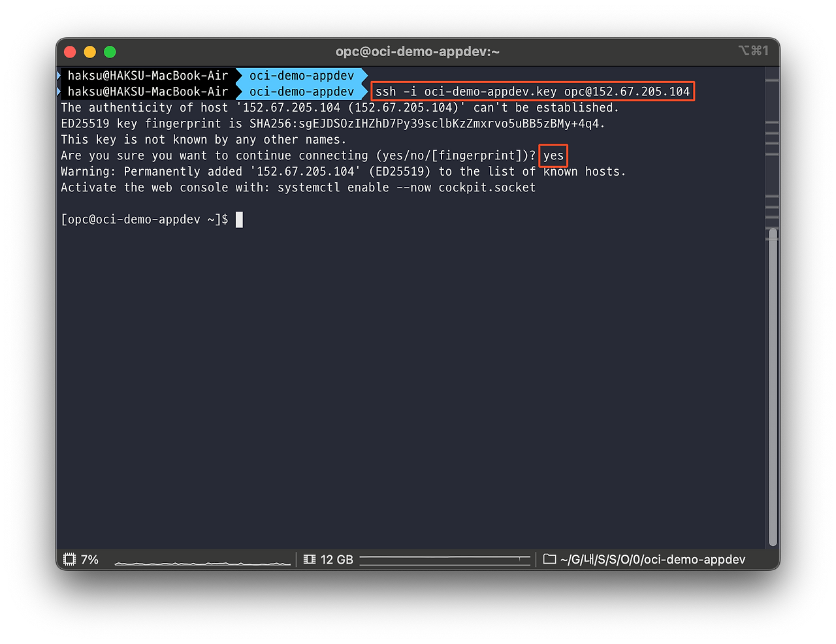Viewport: 836px width, 644px height.
Task: Click the highlighted ssh -i command text
Action: (x=532, y=91)
